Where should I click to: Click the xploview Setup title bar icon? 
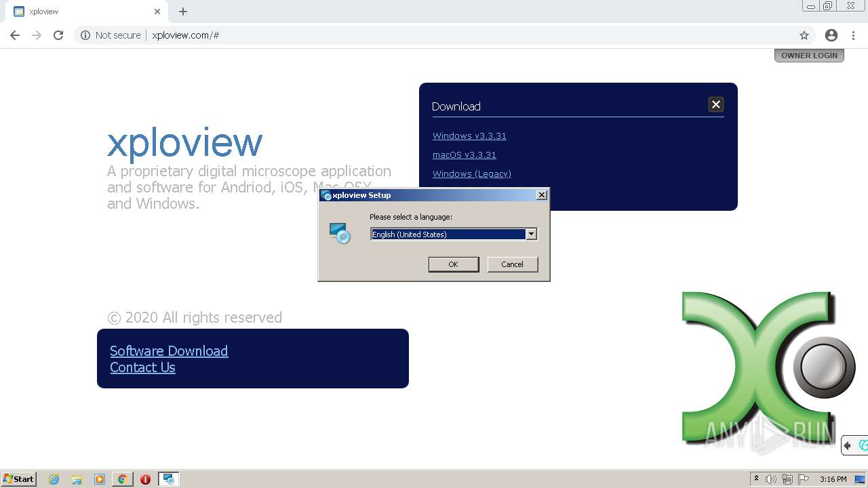(x=326, y=195)
